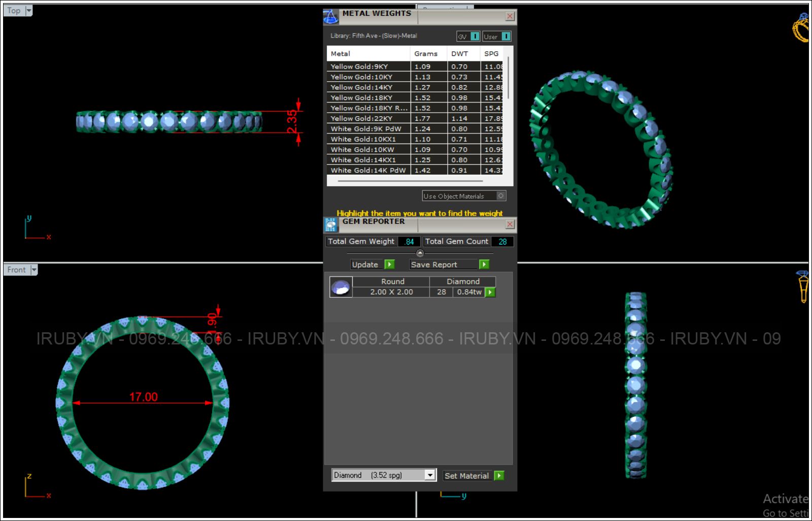Image resolution: width=812 pixels, height=521 pixels.
Task: Close the Metal Weights panel
Action: coord(510,17)
